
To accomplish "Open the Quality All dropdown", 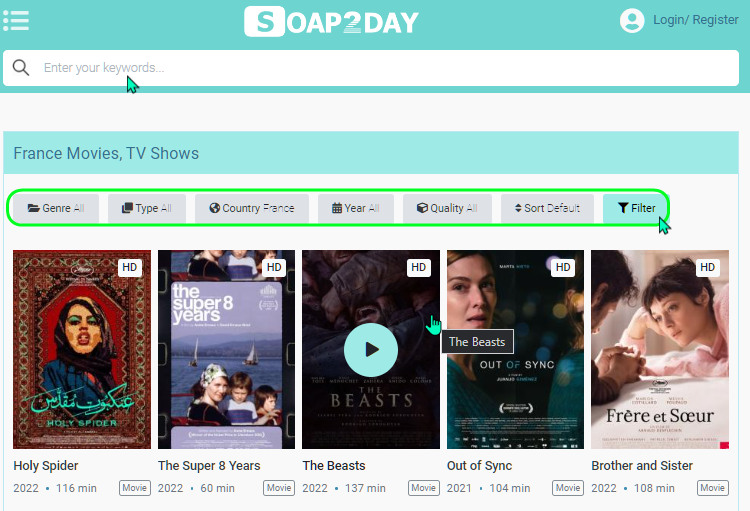I will tap(447, 208).
